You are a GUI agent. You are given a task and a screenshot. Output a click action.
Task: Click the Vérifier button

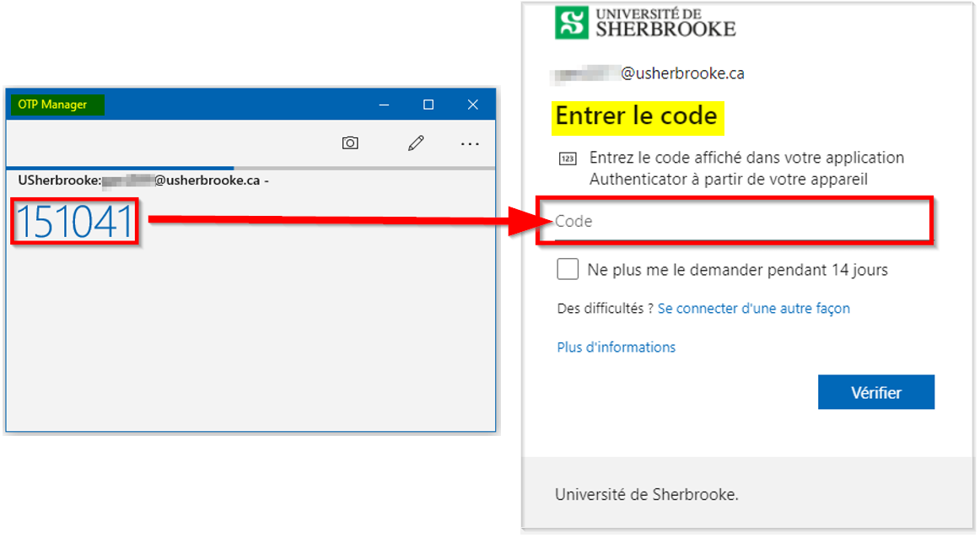coord(875,392)
